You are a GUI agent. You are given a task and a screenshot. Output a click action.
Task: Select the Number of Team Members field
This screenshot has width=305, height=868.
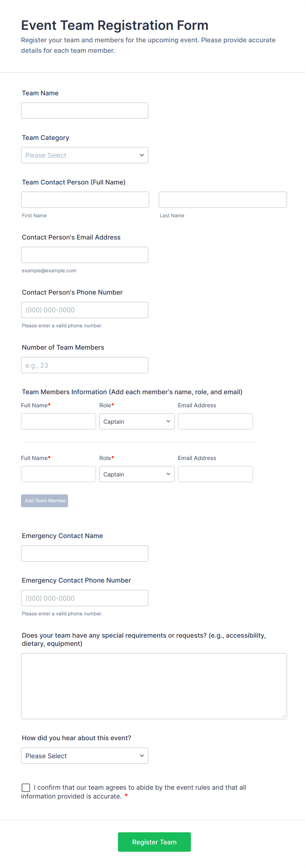pyautogui.click(x=84, y=365)
